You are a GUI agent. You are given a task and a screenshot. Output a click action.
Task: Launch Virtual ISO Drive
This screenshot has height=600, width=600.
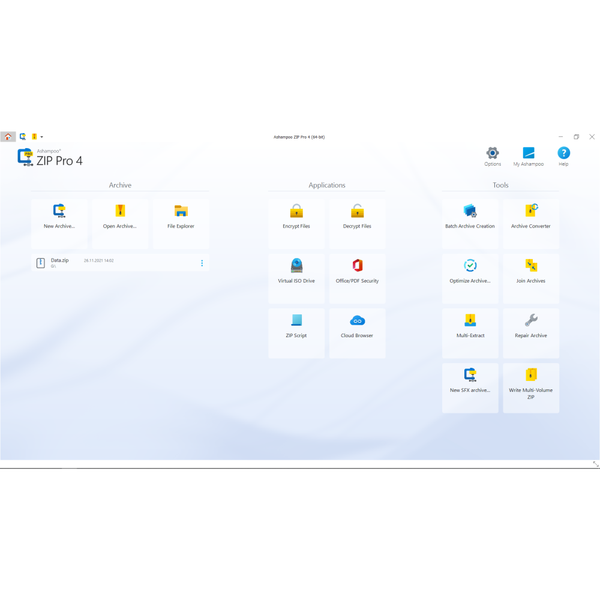pos(297,279)
